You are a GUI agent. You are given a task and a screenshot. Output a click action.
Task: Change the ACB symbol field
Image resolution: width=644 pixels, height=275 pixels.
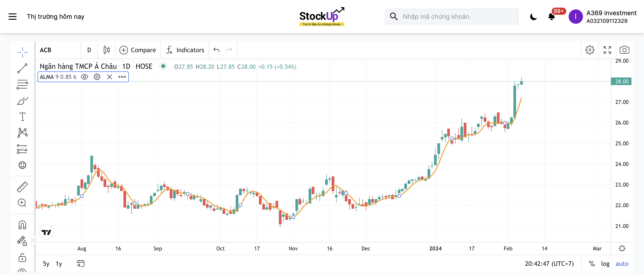[x=58, y=50]
